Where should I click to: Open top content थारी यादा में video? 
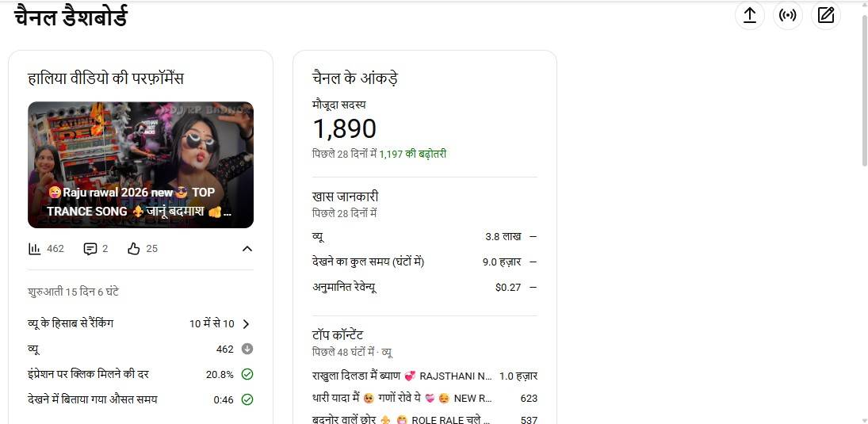tap(425, 399)
